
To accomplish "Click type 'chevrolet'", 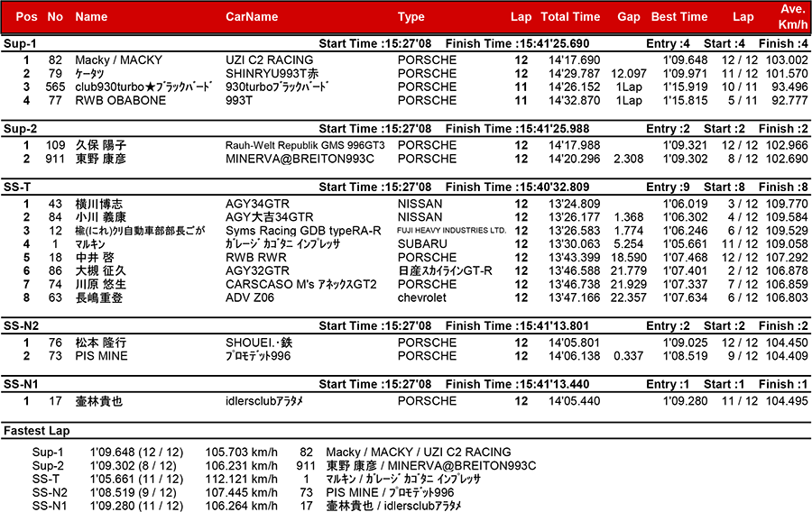I will (422, 297).
